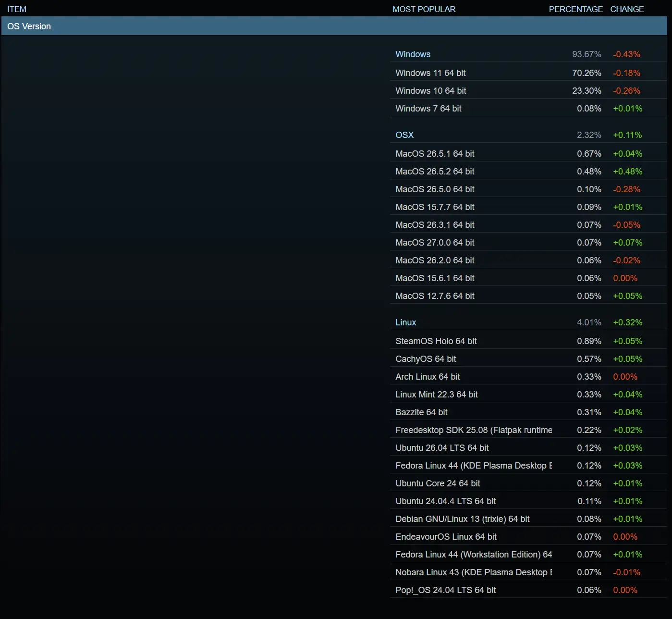This screenshot has width=672, height=619.
Task: Collapse the OS Version section header
Action: click(334, 26)
